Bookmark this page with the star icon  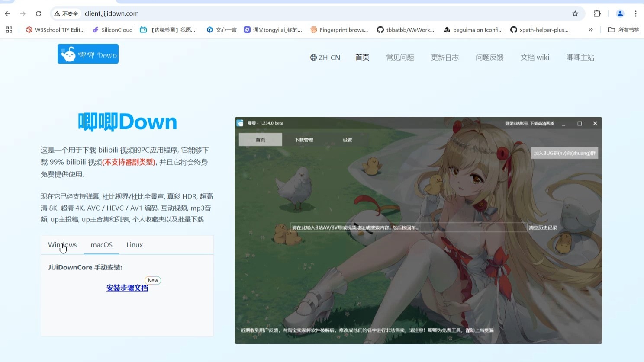pyautogui.click(x=575, y=13)
